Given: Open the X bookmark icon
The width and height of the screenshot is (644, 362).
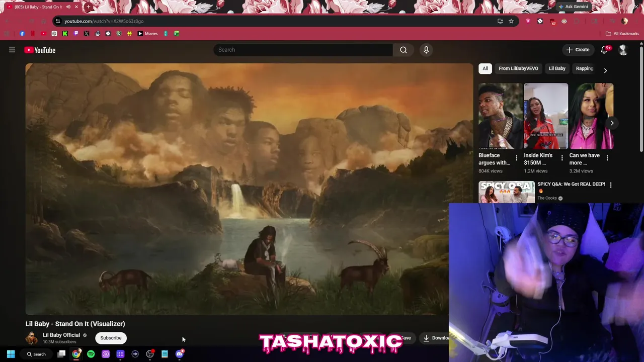Looking at the screenshot, I should [x=87, y=34].
